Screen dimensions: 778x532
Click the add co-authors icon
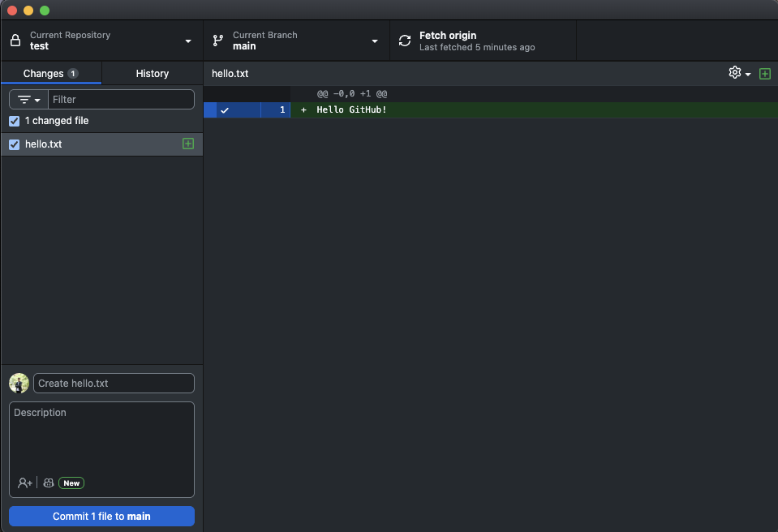(x=25, y=483)
